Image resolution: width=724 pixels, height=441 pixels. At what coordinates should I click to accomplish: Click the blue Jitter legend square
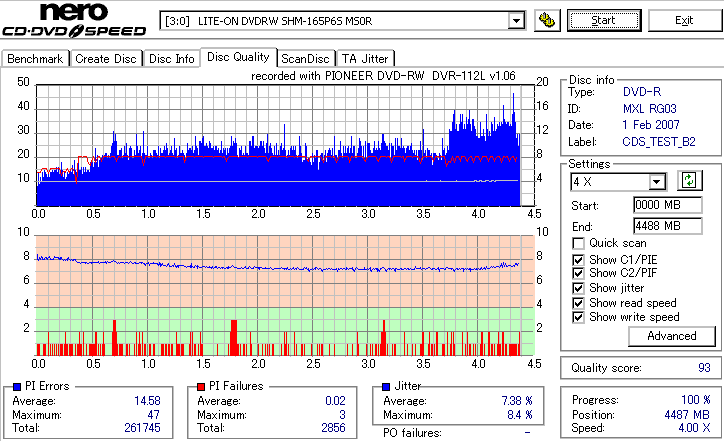(x=386, y=387)
